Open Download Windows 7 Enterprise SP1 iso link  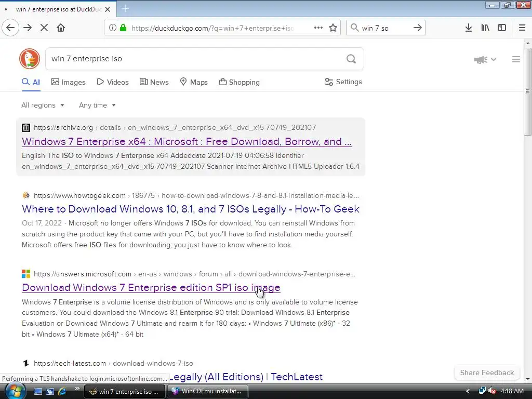click(151, 287)
